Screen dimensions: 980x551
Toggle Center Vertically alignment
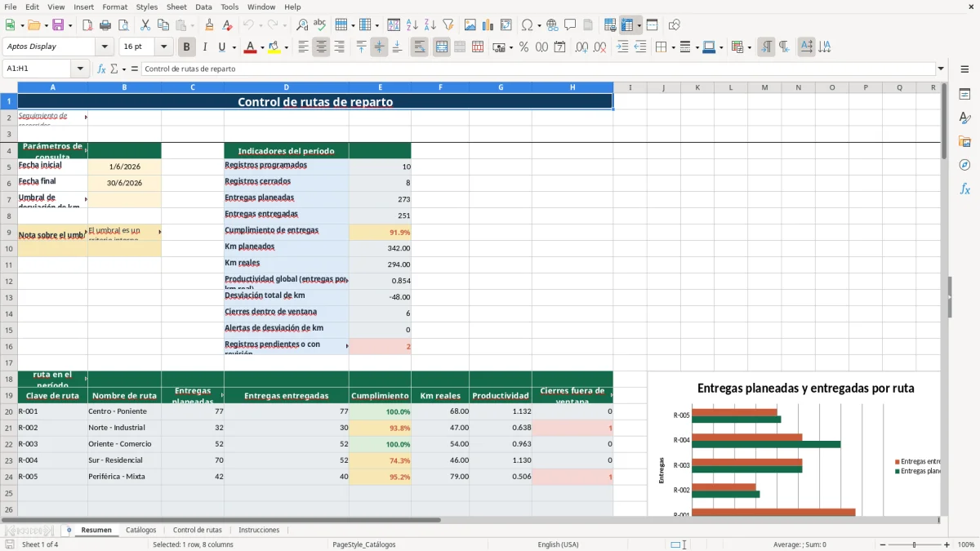(379, 47)
